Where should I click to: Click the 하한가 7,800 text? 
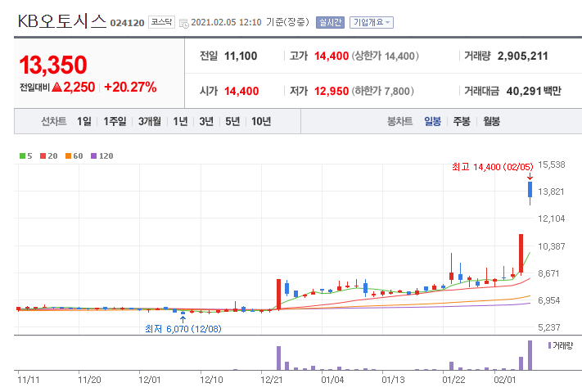(x=383, y=91)
